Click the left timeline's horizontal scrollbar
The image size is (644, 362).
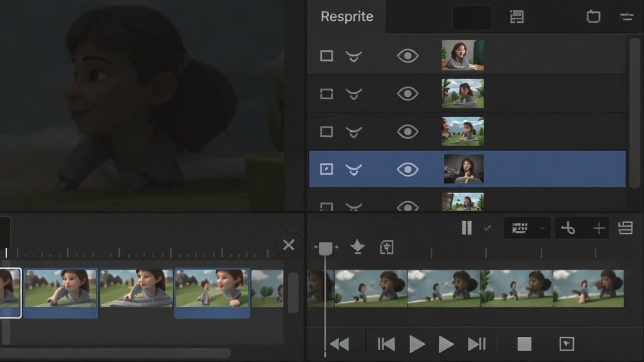coord(116,353)
